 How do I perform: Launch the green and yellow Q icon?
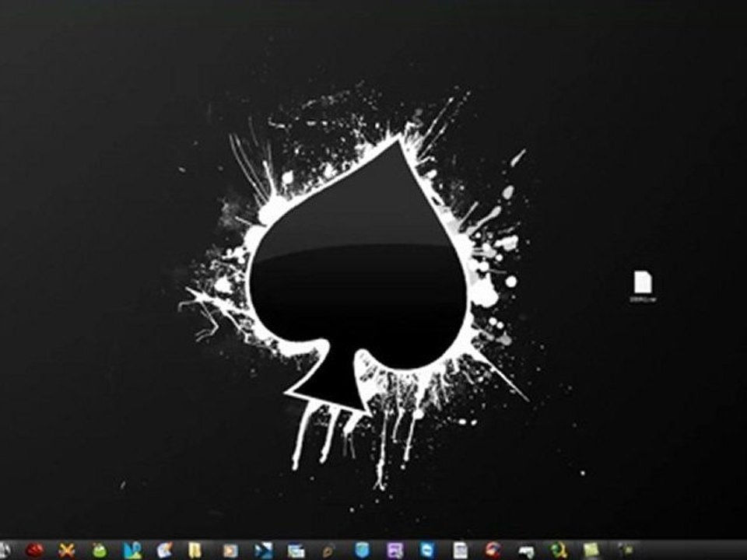[x=559, y=551]
